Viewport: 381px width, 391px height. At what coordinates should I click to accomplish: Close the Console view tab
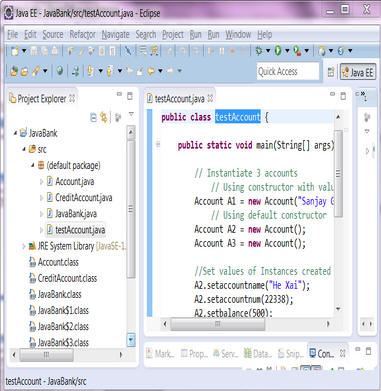coord(342,354)
